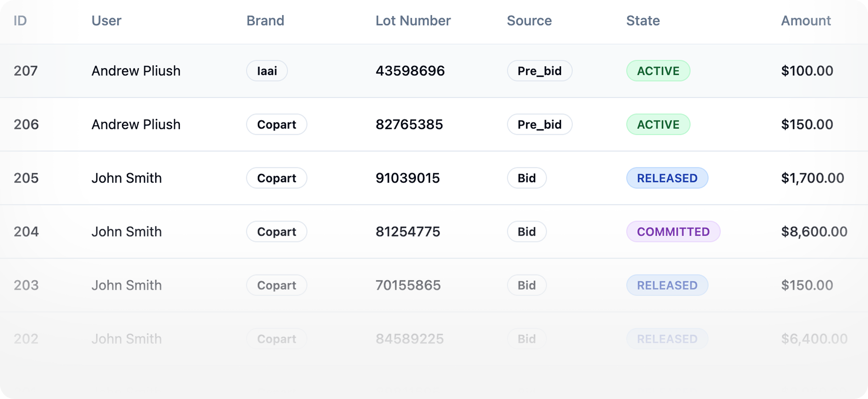Click the ACTIVE state badge for row 207
The width and height of the screenshot is (868, 399).
click(x=658, y=71)
